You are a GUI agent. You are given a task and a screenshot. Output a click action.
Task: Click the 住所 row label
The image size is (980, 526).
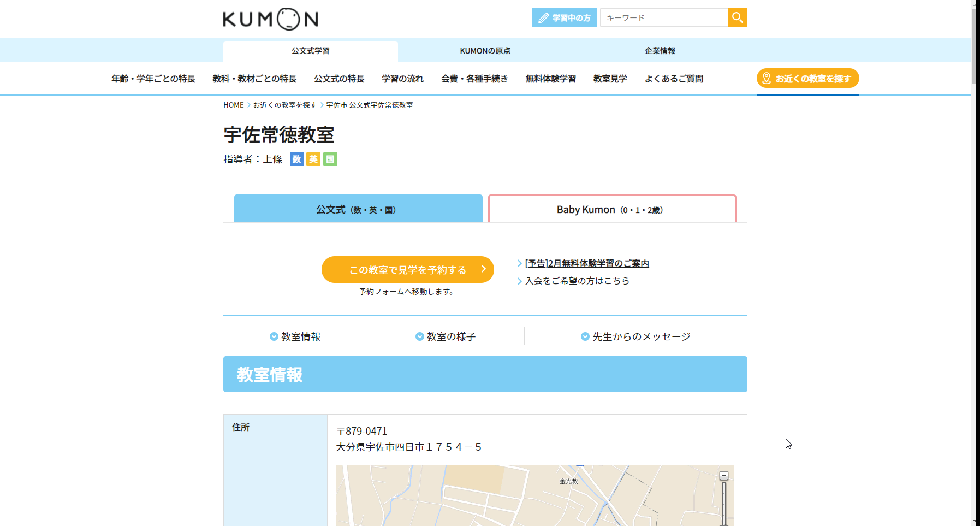pos(241,427)
